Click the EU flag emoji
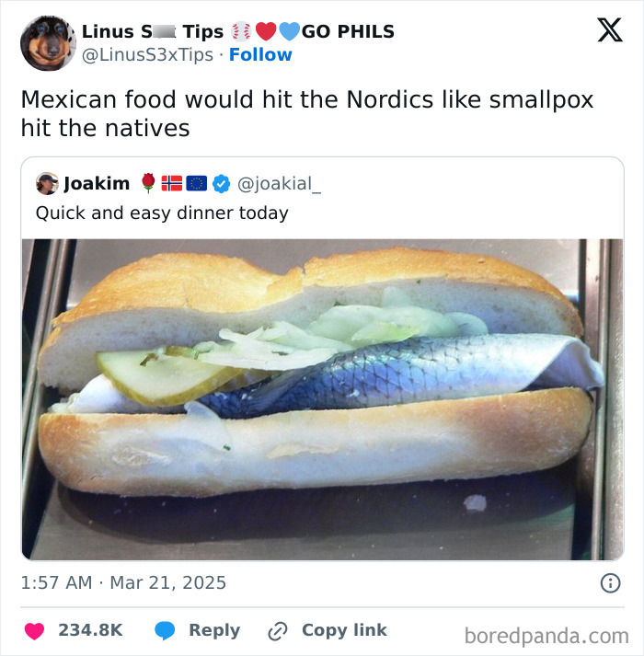Viewport: 644px width, 656px height. (196, 183)
